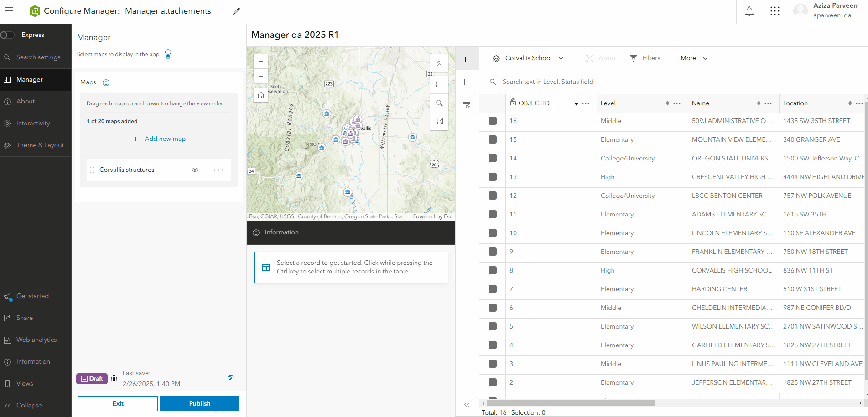Click the notifications bell icon
The width and height of the screenshot is (868, 417).
pos(749,10)
